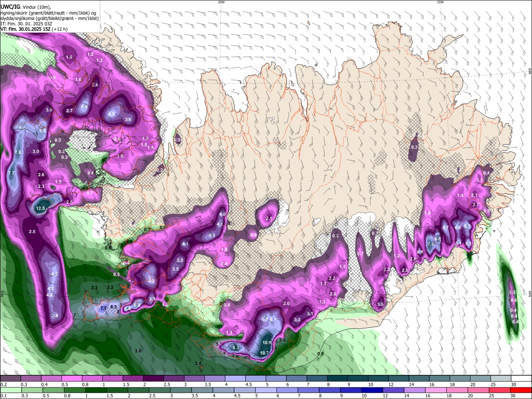
Task: Click the pale green 0.1 legend swatch
Action: (x=10, y=390)
